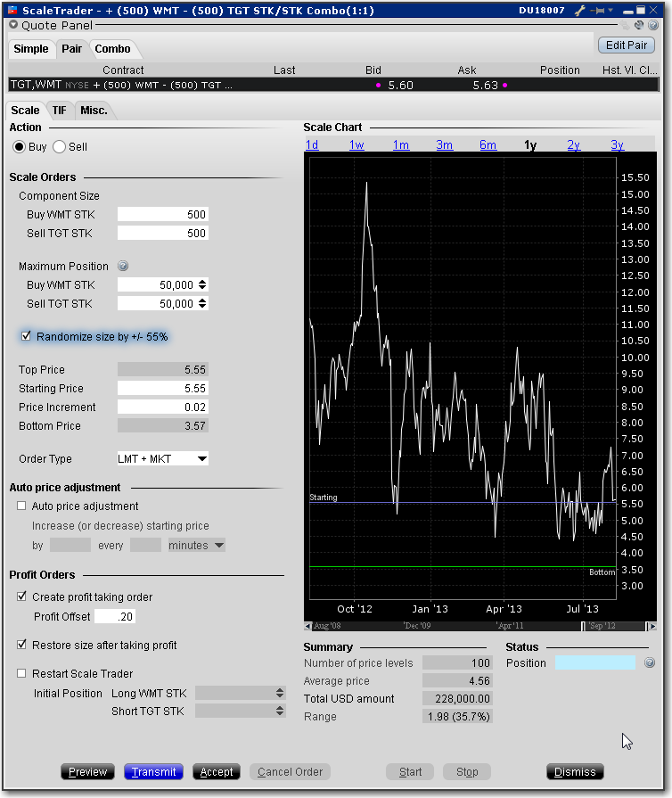This screenshot has width=672, height=798.
Task: Click the Price Increment input field
Action: tap(162, 407)
